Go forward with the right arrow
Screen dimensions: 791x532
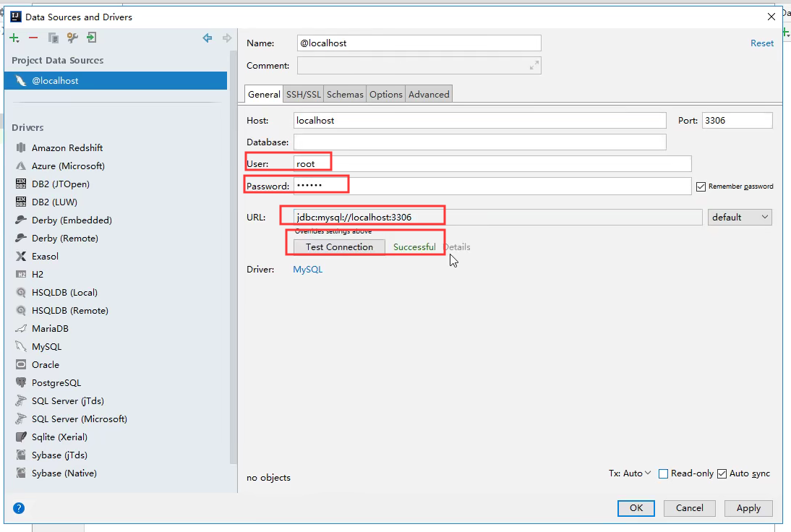click(x=227, y=38)
